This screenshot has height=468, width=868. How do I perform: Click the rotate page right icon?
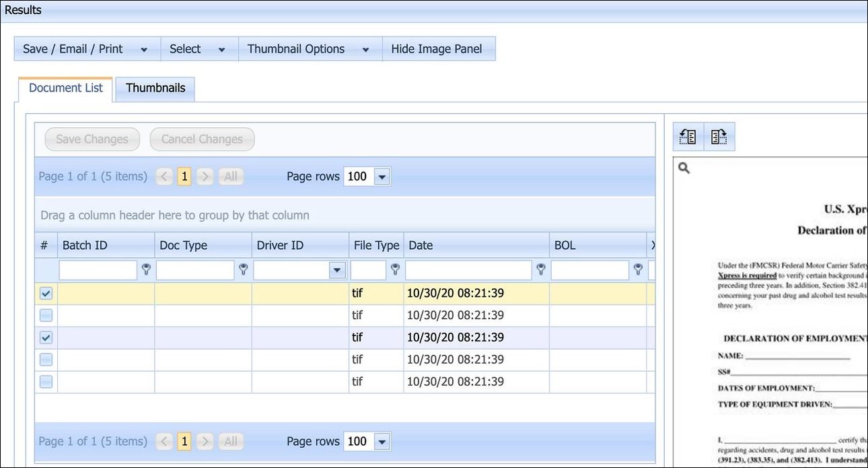pyautogui.click(x=719, y=137)
